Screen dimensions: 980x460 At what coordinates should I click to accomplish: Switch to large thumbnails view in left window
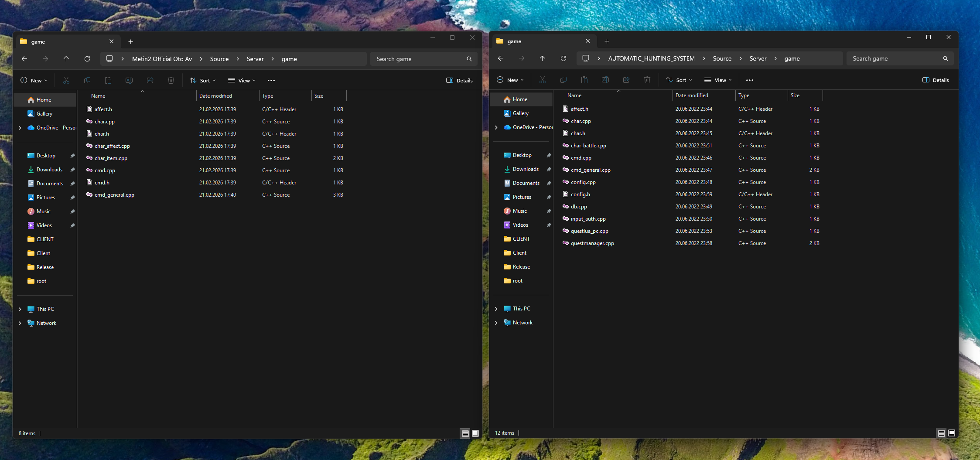click(x=475, y=433)
